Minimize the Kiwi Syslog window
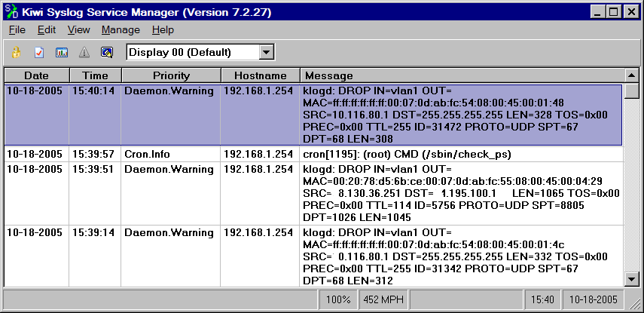Screen dimensions: 644x313 (598, 12)
